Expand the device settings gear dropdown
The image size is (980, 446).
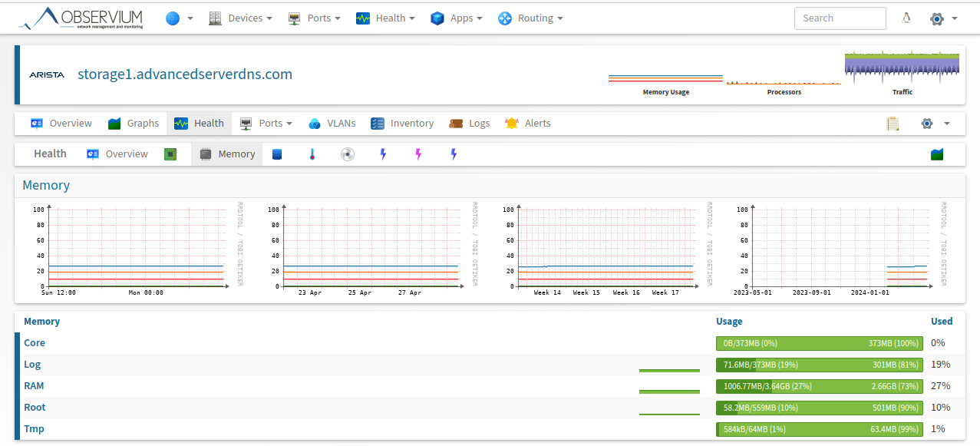[x=935, y=124]
